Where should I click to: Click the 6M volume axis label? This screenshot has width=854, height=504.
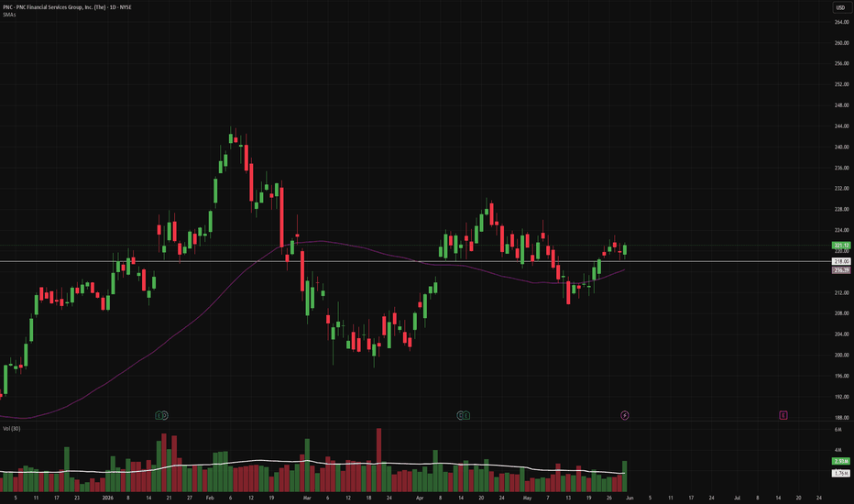(x=838, y=430)
